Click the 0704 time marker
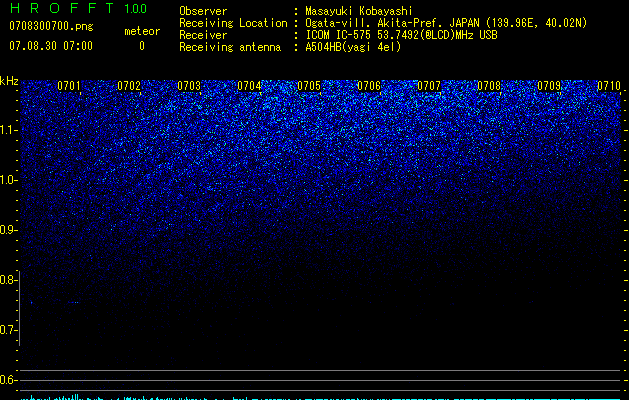Image resolution: width=629 pixels, height=400 pixels. [x=249, y=86]
